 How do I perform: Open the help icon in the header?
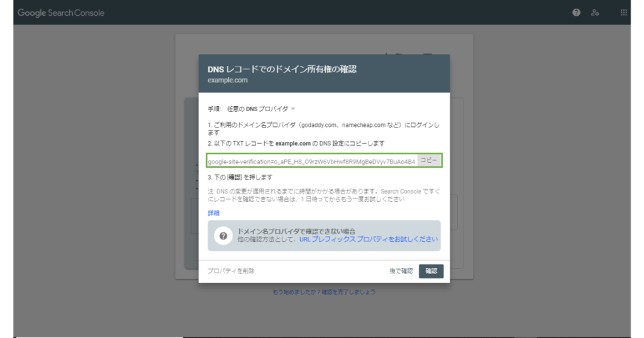coord(576,13)
